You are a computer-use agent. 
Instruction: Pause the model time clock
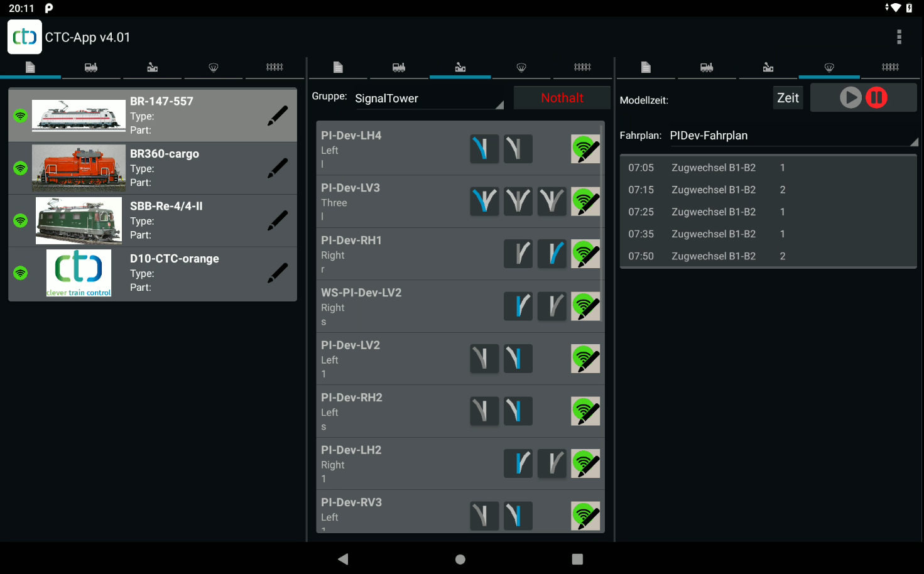(x=876, y=98)
